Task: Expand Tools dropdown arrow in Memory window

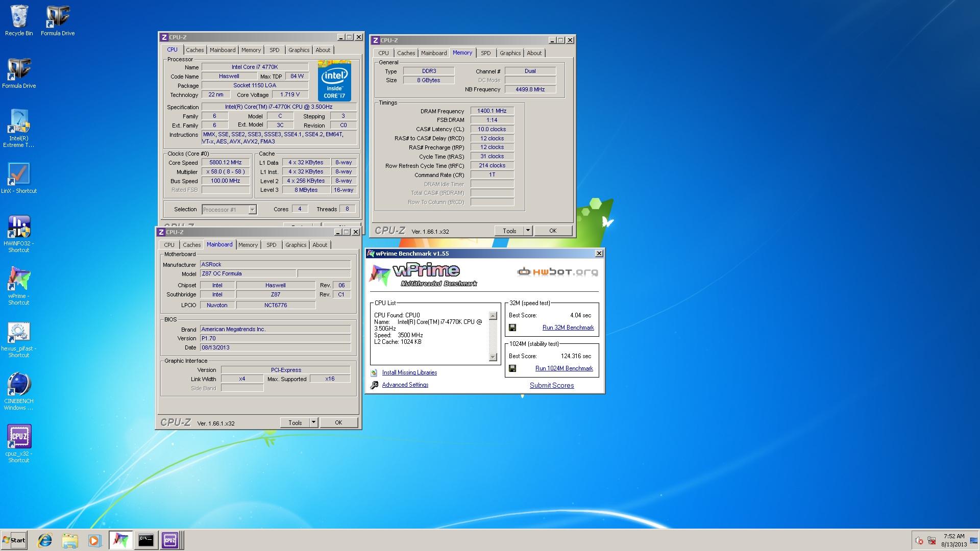Action: point(528,231)
